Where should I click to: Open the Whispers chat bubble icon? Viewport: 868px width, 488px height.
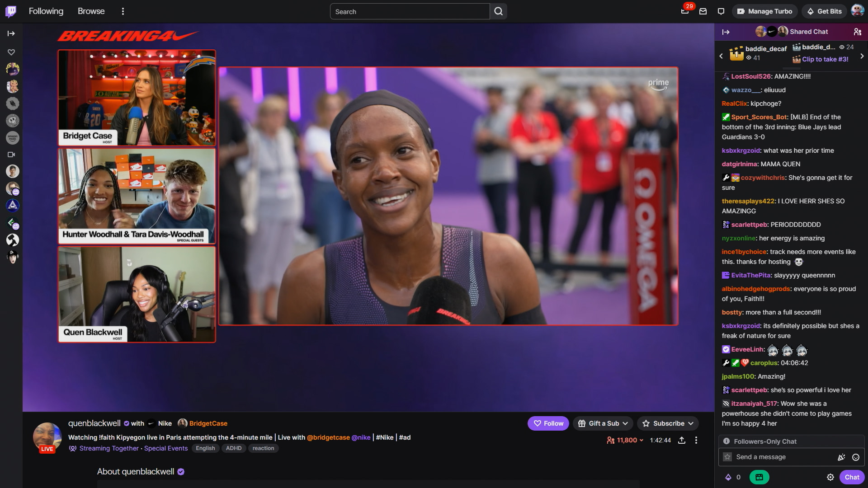pos(721,11)
